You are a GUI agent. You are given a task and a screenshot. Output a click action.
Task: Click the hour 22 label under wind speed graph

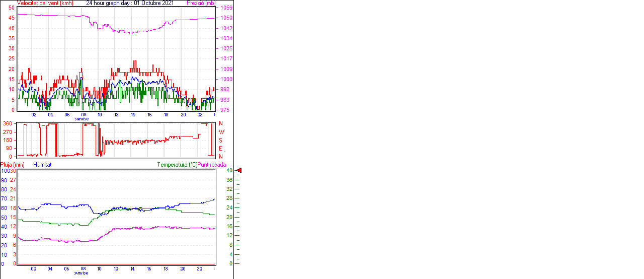[x=200, y=115]
